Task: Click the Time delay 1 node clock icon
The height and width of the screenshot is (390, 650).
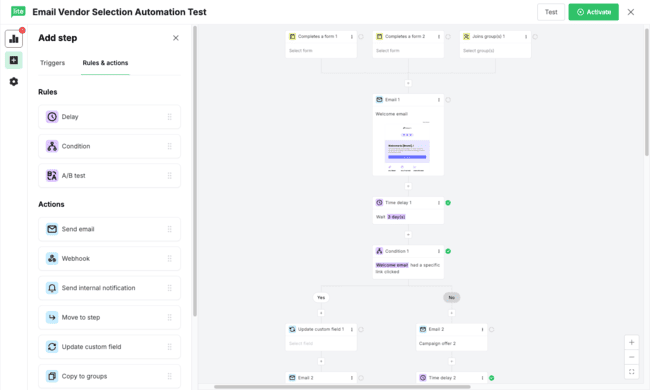Action: (x=379, y=203)
